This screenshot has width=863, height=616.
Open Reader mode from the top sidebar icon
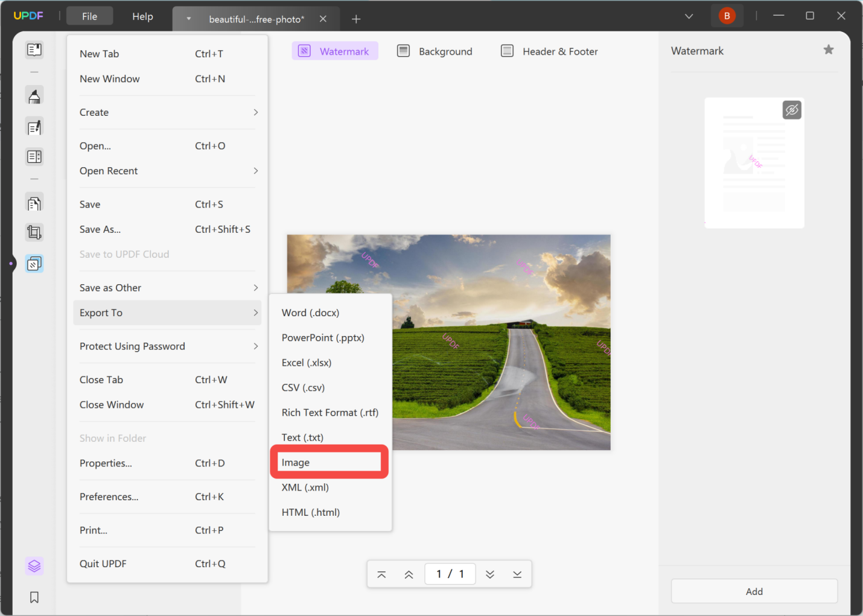click(34, 49)
